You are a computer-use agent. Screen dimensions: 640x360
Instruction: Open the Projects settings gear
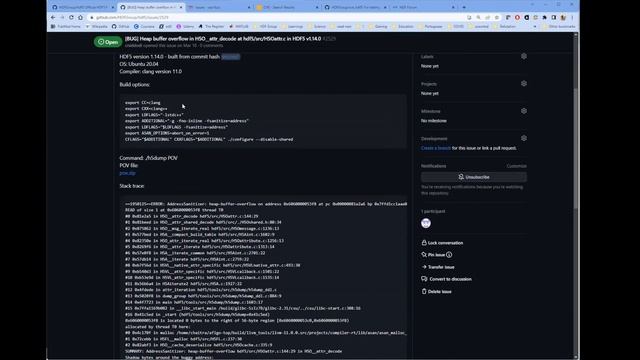tap(524, 84)
